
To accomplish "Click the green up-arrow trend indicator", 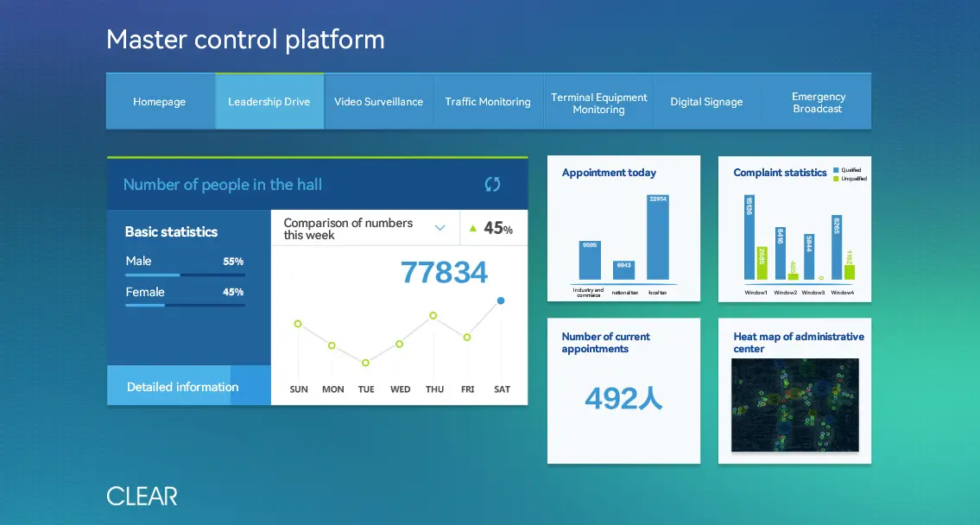I will click(x=472, y=229).
